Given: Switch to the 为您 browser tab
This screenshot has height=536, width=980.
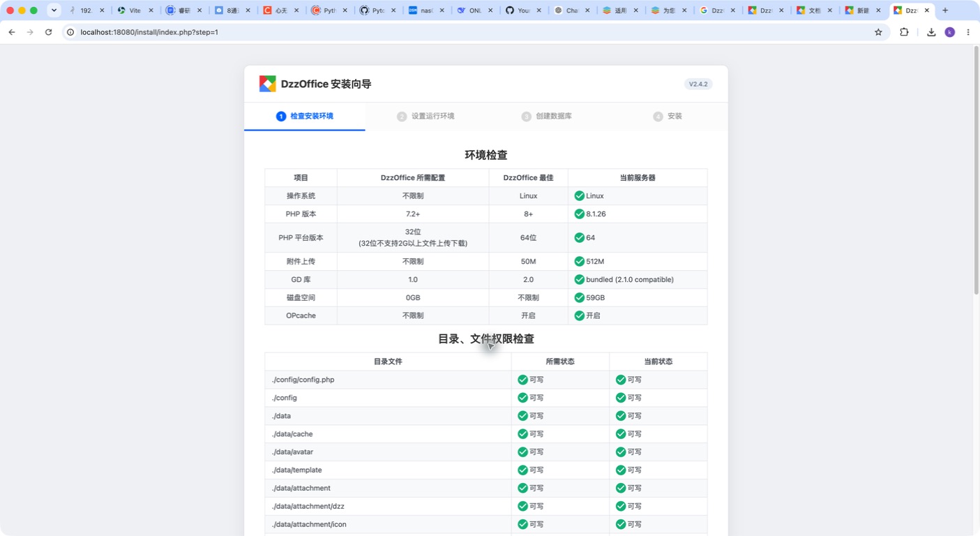Looking at the screenshot, I should point(668,10).
